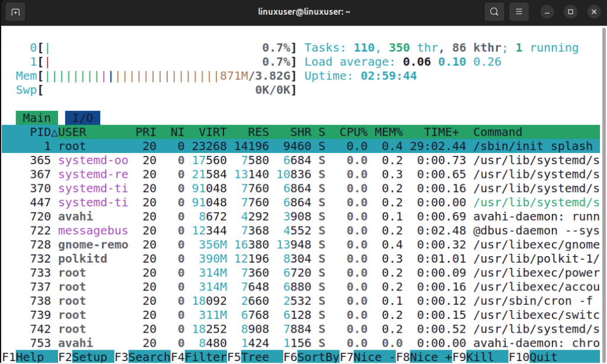Image resolution: width=607 pixels, height=364 pixels.
Task: Select the Main tab
Action: click(37, 118)
